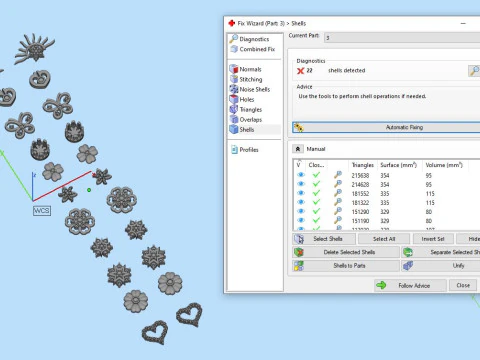480x360 pixels.
Task: Toggle visibility of shell with 214628 triangles
Action: pyautogui.click(x=301, y=184)
